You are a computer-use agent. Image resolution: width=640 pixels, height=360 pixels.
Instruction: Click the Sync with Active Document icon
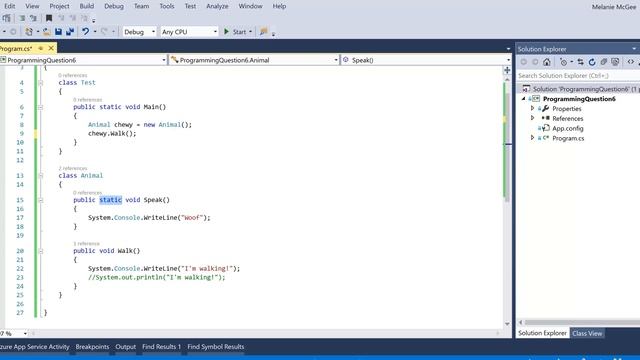click(580, 62)
